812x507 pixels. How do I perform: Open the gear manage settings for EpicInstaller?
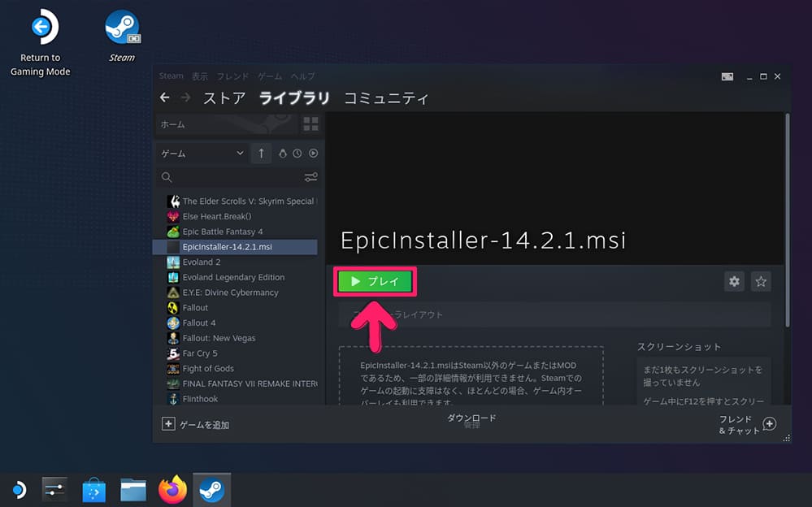coord(734,281)
